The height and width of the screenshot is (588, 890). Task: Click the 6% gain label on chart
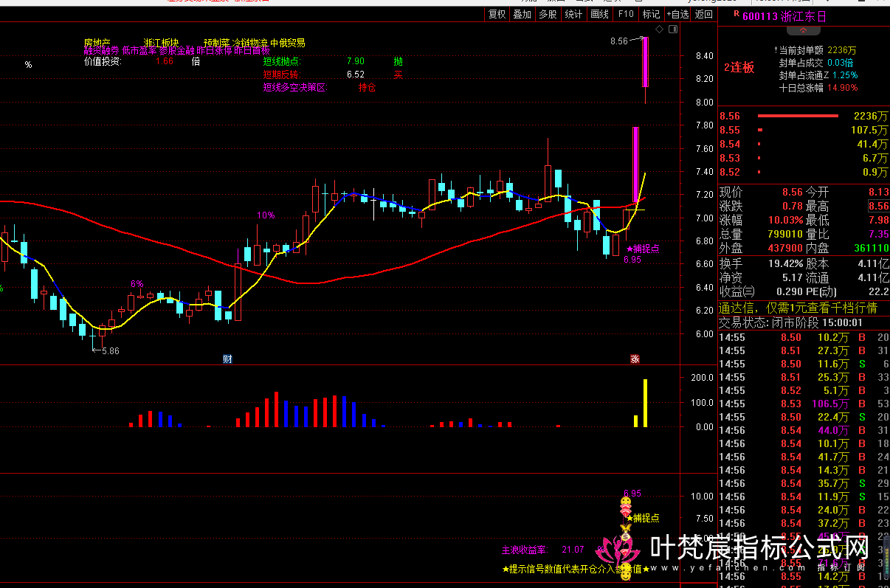pyautogui.click(x=137, y=283)
